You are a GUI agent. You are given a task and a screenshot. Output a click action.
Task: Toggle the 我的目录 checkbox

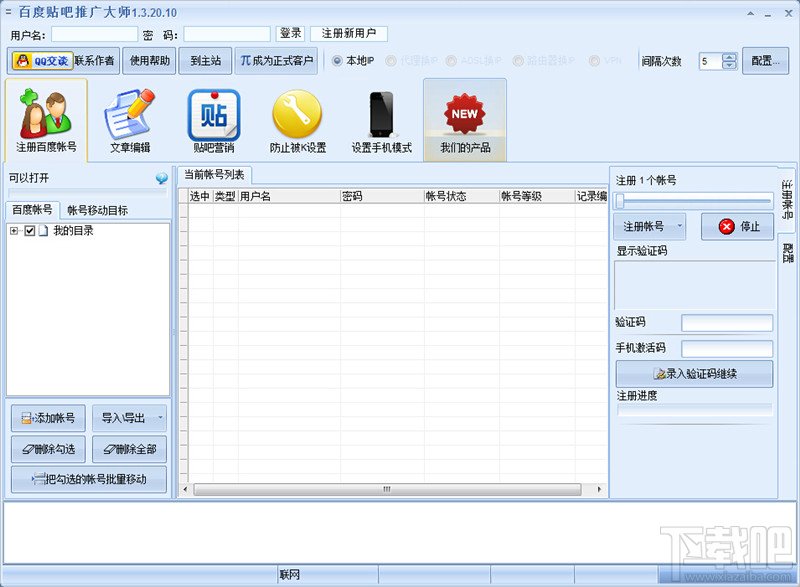click(30, 231)
